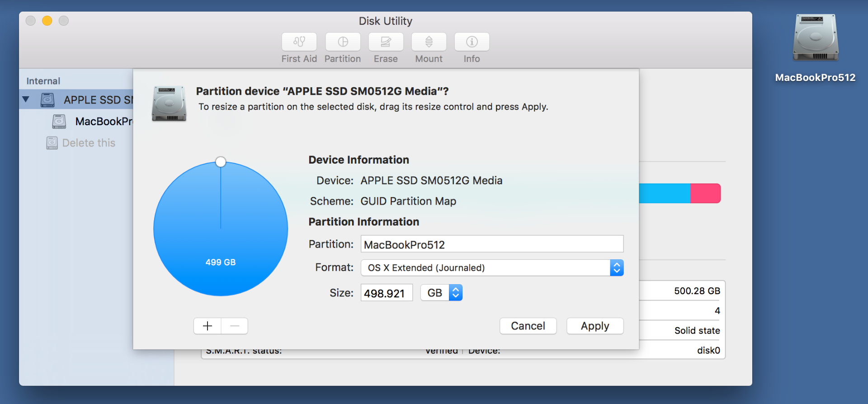
Task: Click the blue segment of the usage bar
Action: 665,193
